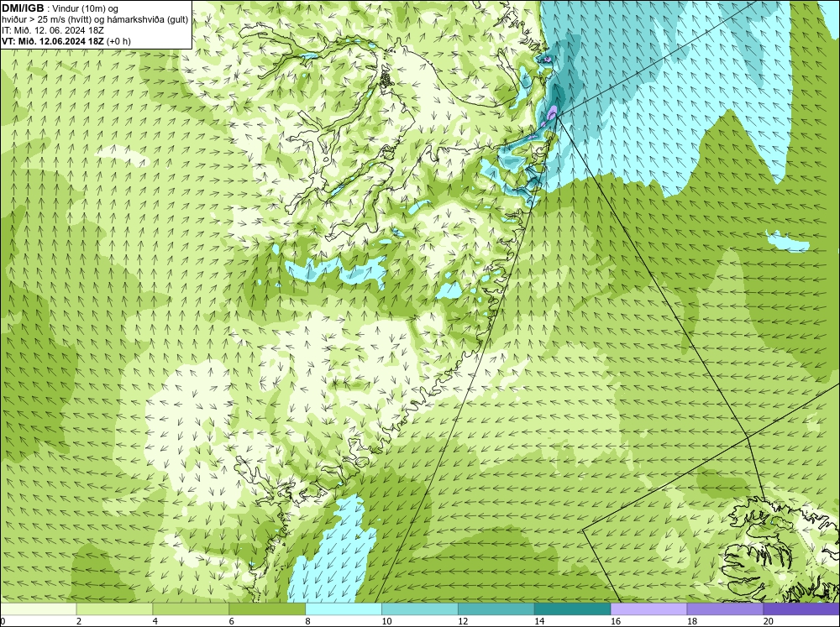Screen dimensions: 840x627
Task: Click the legend swatch for 0–2 m/s
Action: point(38,609)
